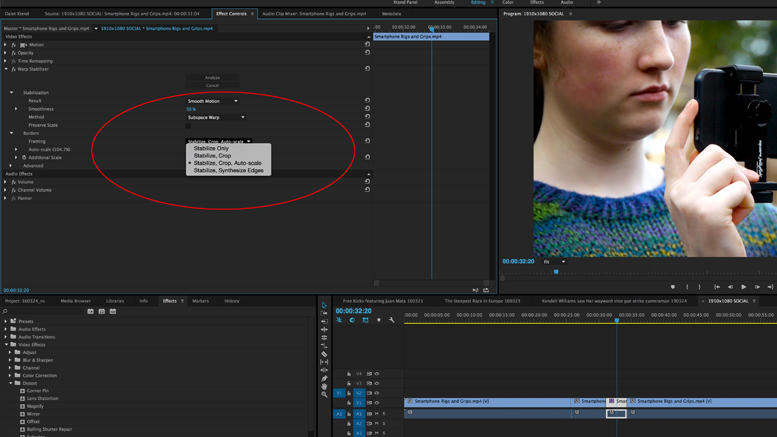The height and width of the screenshot is (437, 777).
Task: Toggle Warp Stabilizer fx on/off
Action: point(13,69)
